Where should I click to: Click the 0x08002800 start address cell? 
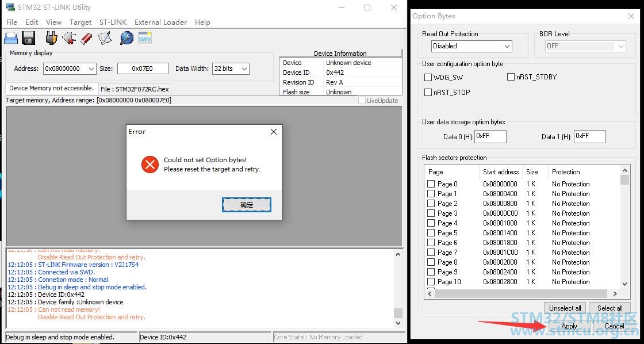(x=500, y=282)
